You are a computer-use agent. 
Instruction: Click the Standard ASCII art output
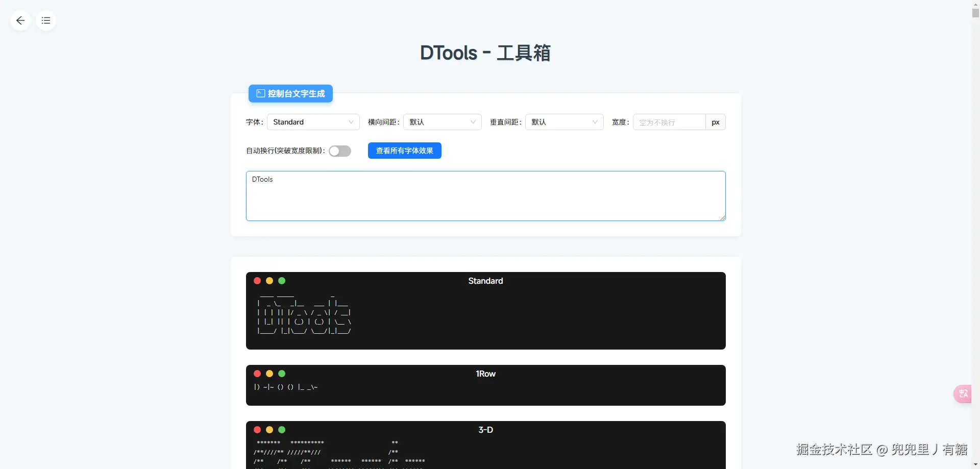pos(304,315)
